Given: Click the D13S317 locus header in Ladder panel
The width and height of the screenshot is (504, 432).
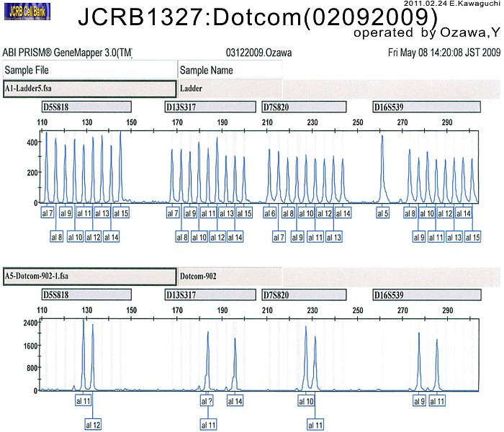Looking at the screenshot, I should [x=210, y=107].
